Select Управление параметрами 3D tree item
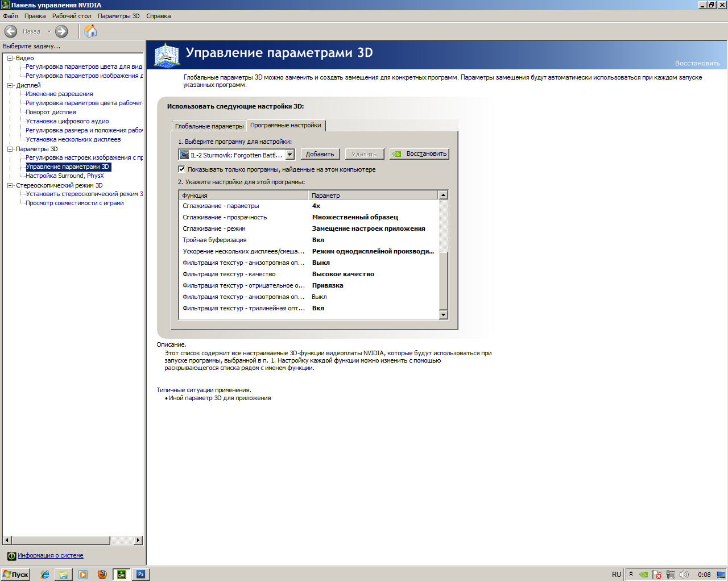Viewport: 728px width, 582px height. [x=68, y=167]
